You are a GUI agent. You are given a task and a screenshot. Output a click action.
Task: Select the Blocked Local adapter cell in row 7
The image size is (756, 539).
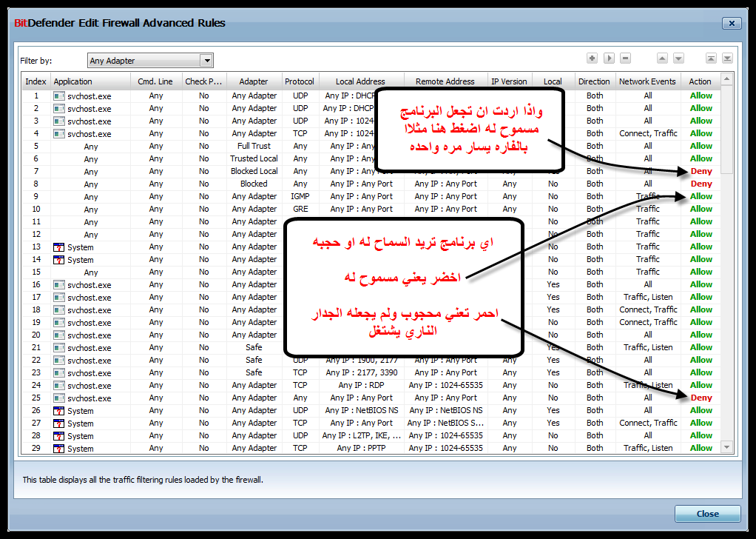(254, 171)
